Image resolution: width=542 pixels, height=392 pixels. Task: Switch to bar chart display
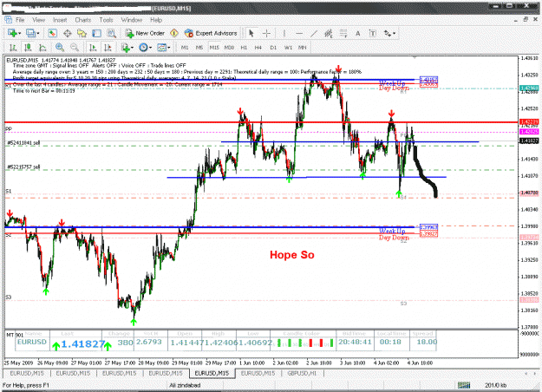[13, 48]
